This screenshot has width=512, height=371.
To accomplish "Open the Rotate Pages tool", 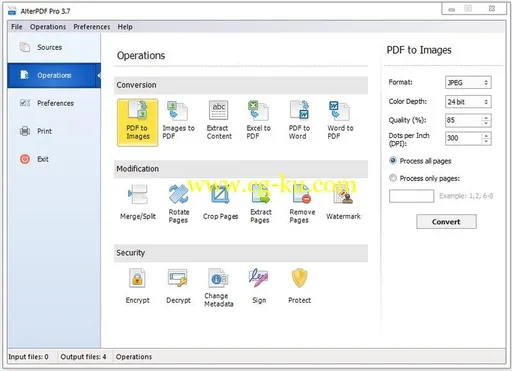I will point(178,204).
